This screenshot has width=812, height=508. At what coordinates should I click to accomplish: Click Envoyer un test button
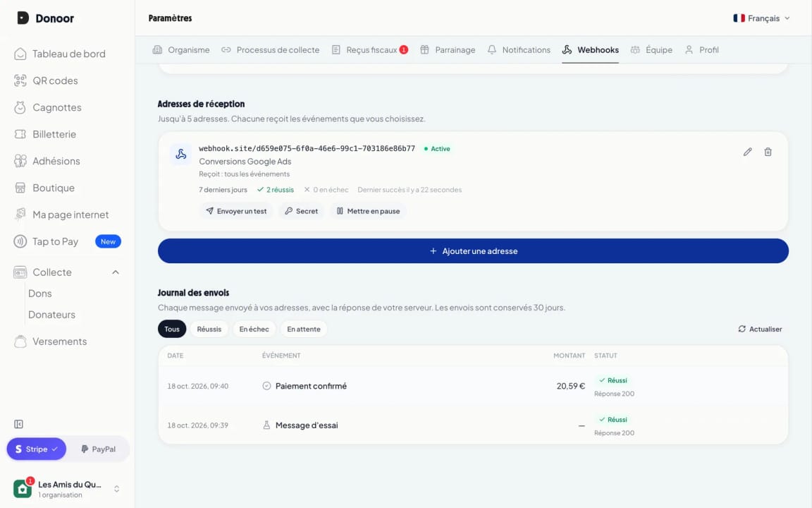pyautogui.click(x=236, y=211)
